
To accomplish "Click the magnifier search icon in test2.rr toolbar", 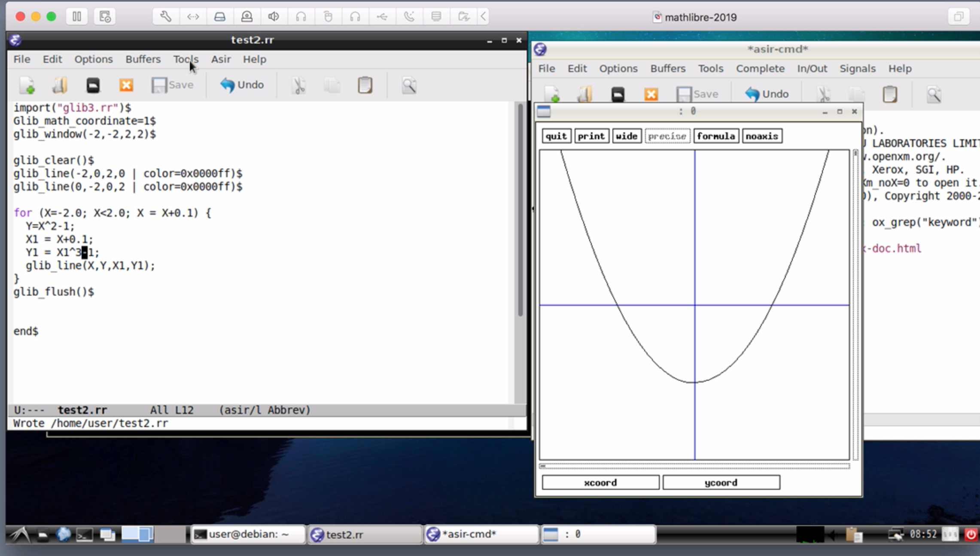I will (x=409, y=85).
